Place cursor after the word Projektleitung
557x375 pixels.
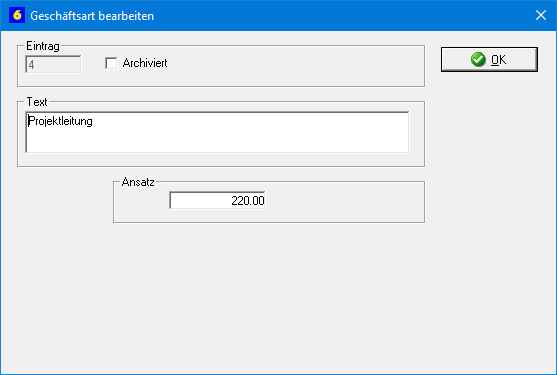pos(94,121)
